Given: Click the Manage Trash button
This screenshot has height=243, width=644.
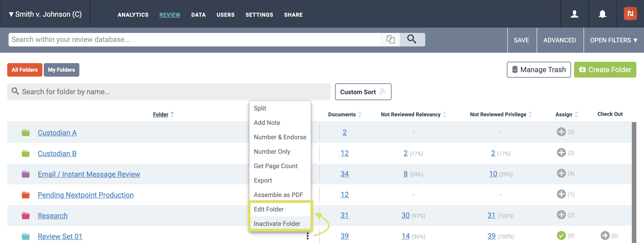Looking at the screenshot, I should click(538, 69).
